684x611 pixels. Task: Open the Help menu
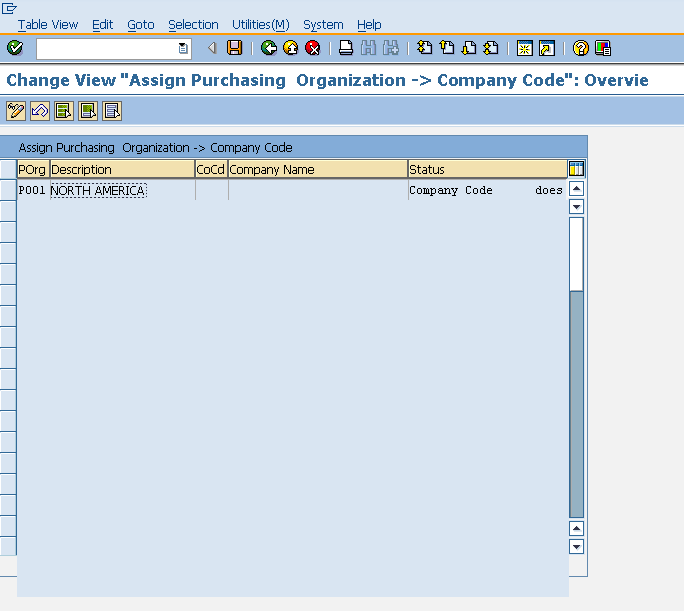[369, 25]
